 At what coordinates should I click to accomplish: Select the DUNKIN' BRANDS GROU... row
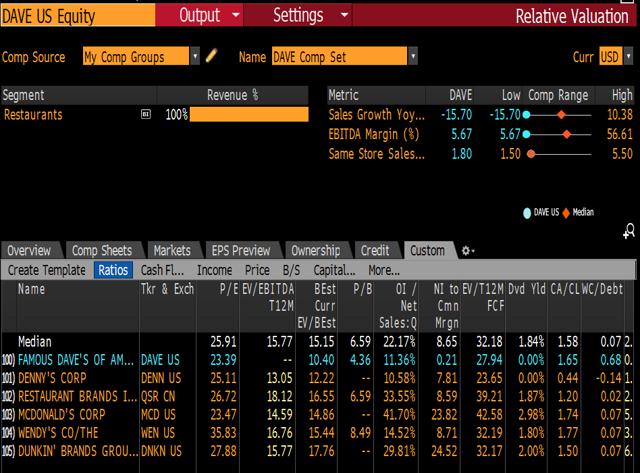(x=317, y=451)
